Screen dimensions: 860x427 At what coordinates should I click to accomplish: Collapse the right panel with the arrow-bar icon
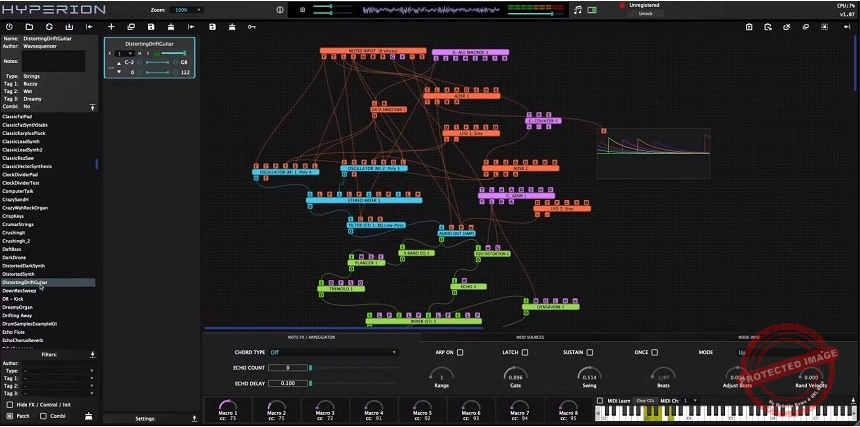point(847,27)
